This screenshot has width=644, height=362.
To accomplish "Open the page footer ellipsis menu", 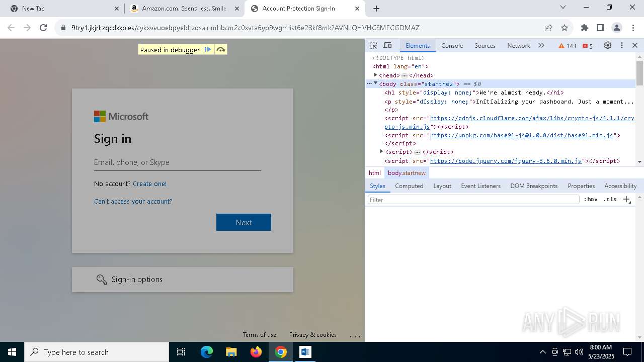I will coord(355,335).
